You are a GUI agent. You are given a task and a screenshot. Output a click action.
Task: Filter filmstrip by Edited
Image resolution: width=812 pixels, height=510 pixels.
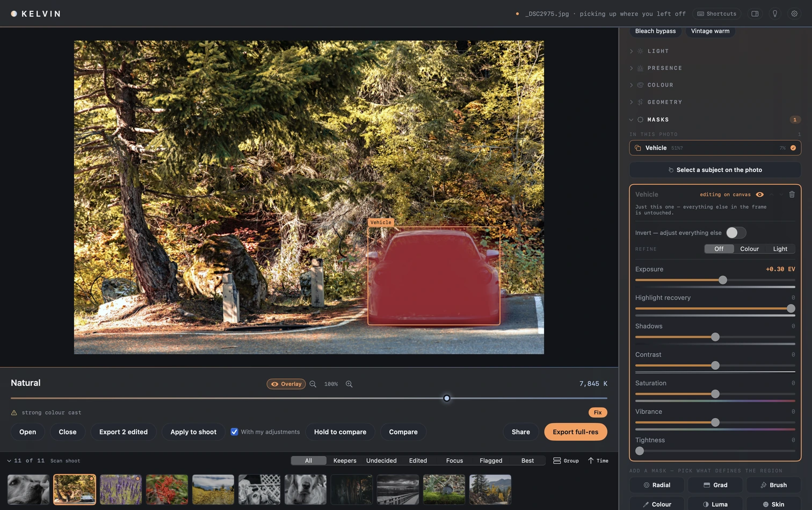click(x=418, y=461)
